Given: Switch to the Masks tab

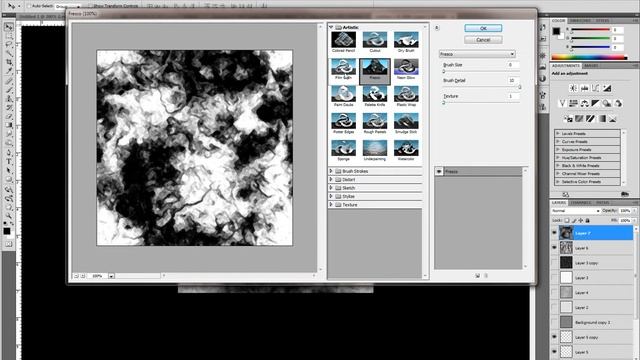Looking at the screenshot, I should [x=591, y=66].
